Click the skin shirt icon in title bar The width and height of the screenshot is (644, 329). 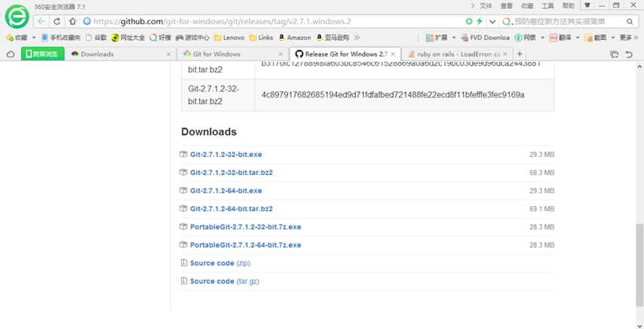[587, 5]
